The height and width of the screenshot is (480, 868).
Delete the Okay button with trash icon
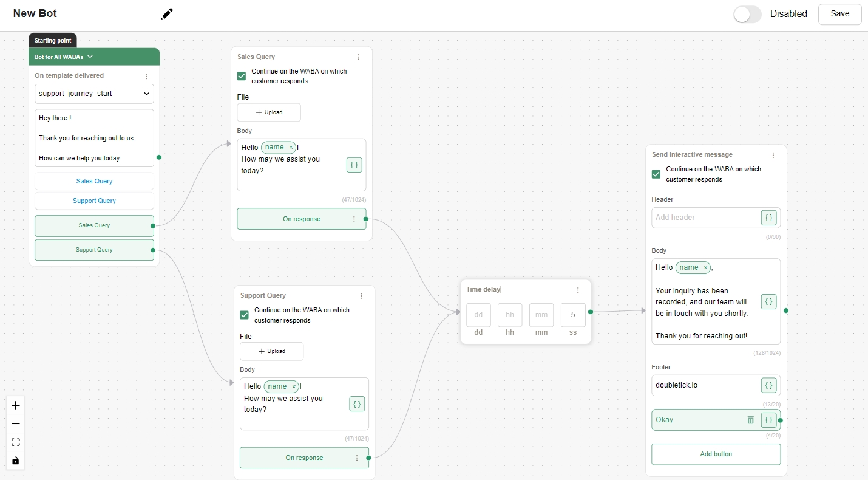(x=750, y=420)
